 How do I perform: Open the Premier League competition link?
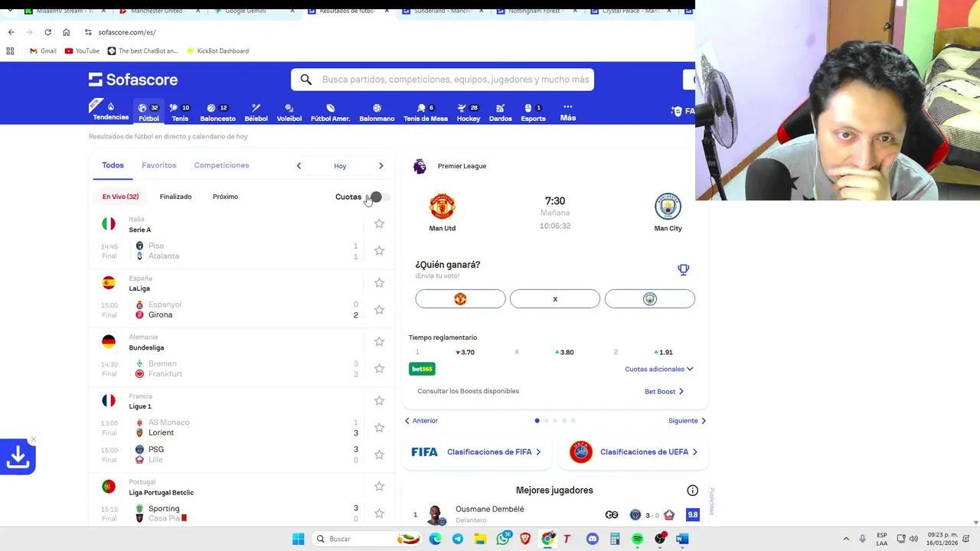(x=462, y=166)
